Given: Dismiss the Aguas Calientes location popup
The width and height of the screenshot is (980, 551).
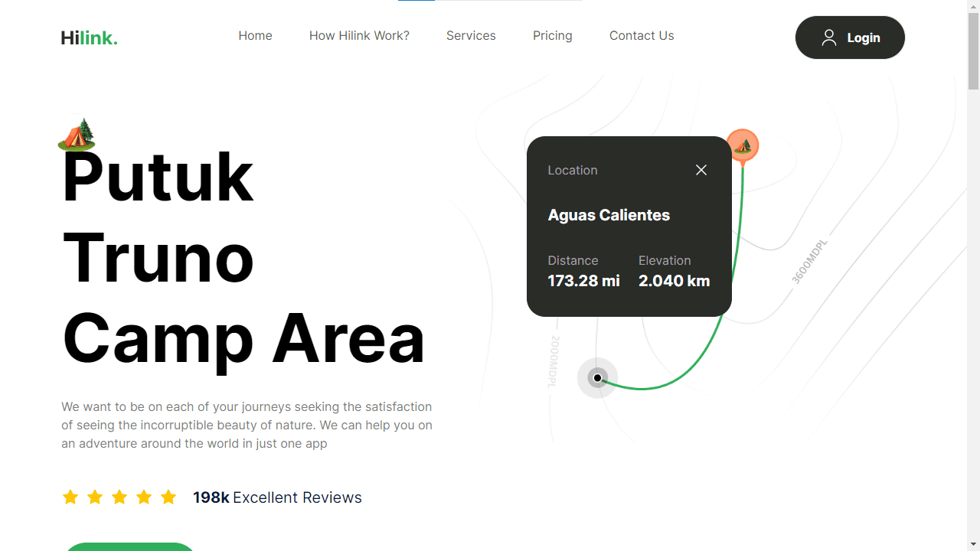Looking at the screenshot, I should pyautogui.click(x=701, y=170).
